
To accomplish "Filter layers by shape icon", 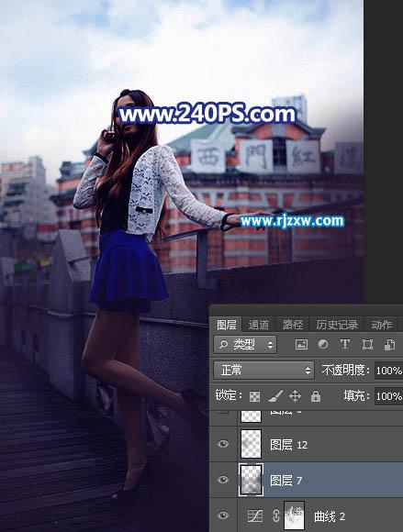I will tap(367, 345).
